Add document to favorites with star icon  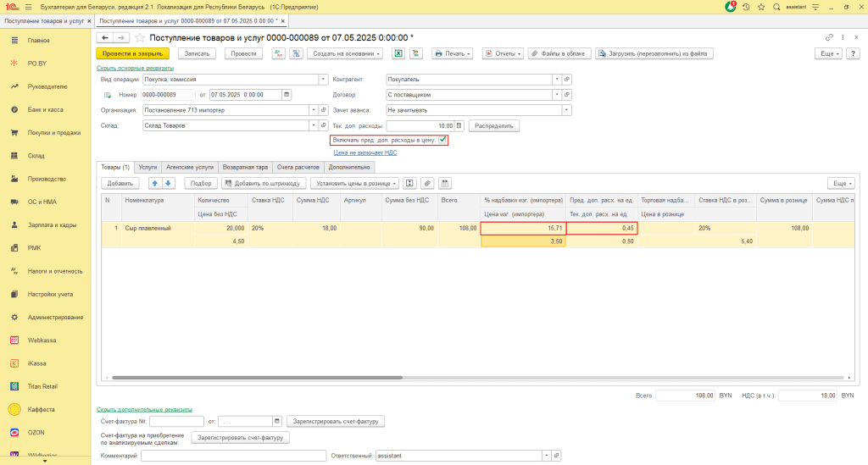(140, 37)
